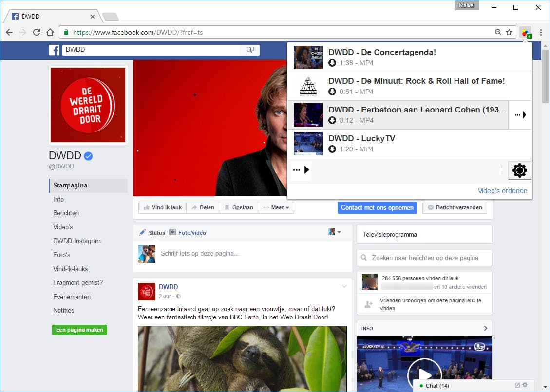The image size is (550, 392).
Task: Click the Delen button
Action: 203,207
